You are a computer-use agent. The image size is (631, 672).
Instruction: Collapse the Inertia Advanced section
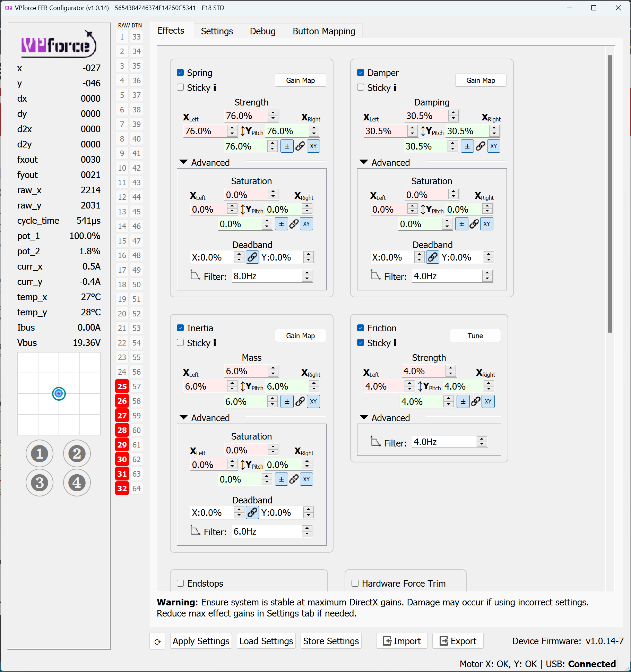pyautogui.click(x=184, y=417)
